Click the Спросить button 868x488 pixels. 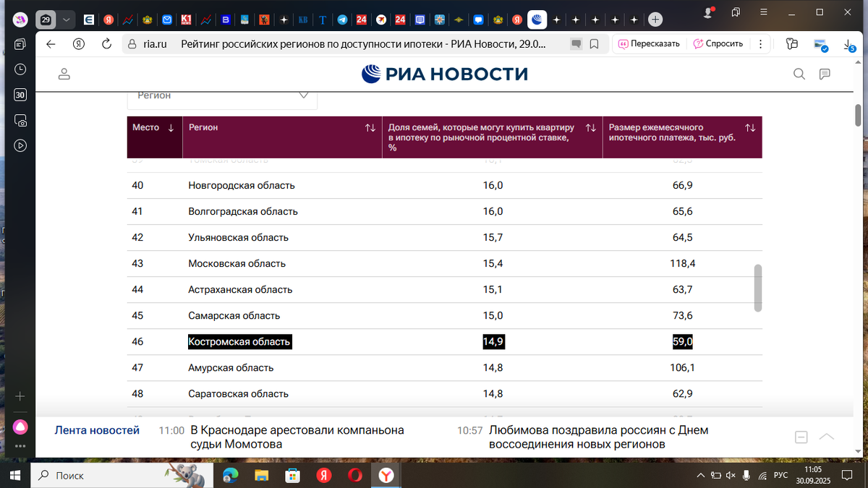[718, 43]
